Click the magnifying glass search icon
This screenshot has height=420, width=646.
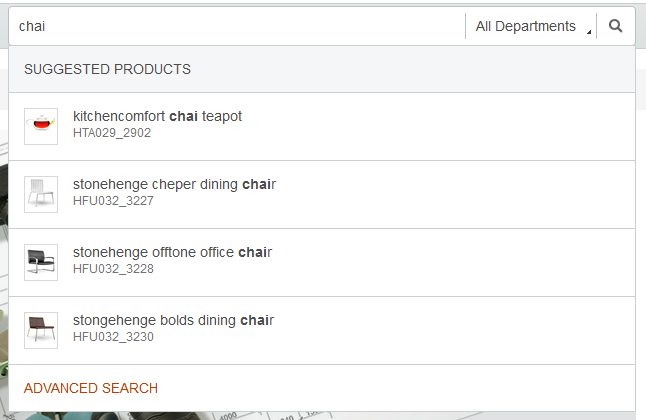[x=616, y=26]
